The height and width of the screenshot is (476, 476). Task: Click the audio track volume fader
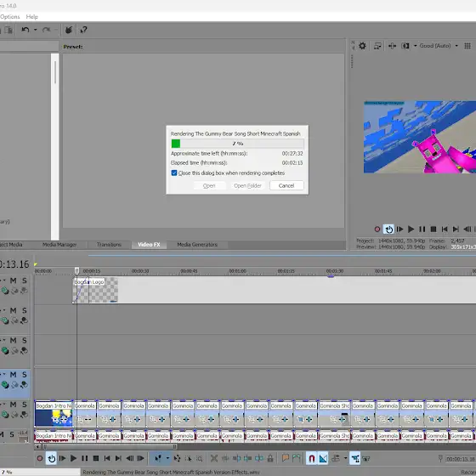tap(23, 439)
